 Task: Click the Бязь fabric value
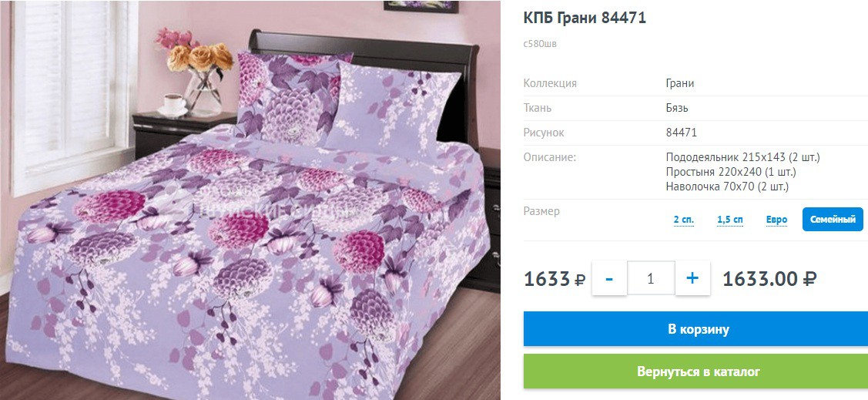coord(677,108)
